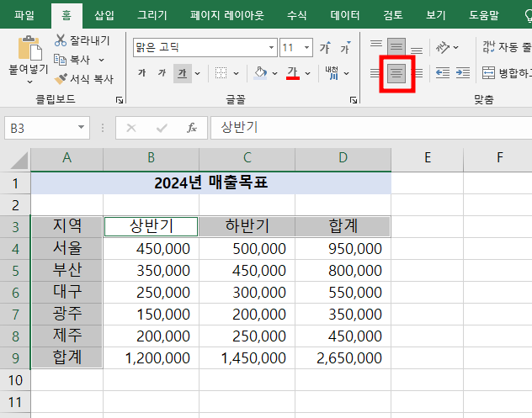Decrease font size with the smaller 가 icon
The image size is (532, 418).
point(345,47)
